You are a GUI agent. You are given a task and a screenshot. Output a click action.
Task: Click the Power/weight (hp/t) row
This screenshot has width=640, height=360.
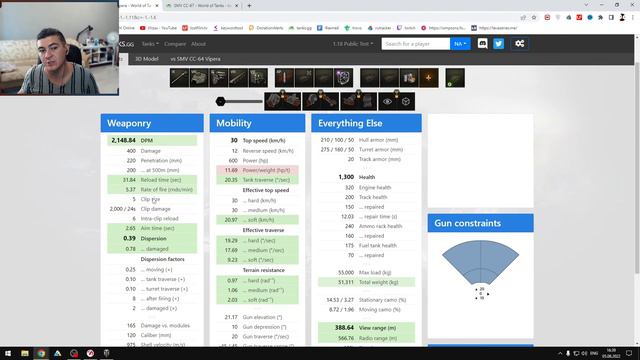tap(257, 170)
